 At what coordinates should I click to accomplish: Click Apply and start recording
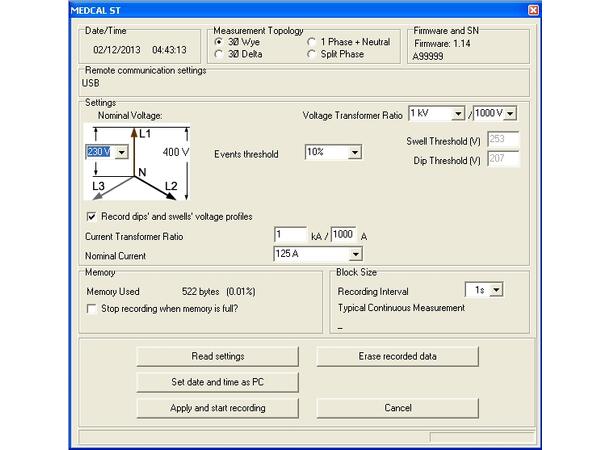click(218, 408)
